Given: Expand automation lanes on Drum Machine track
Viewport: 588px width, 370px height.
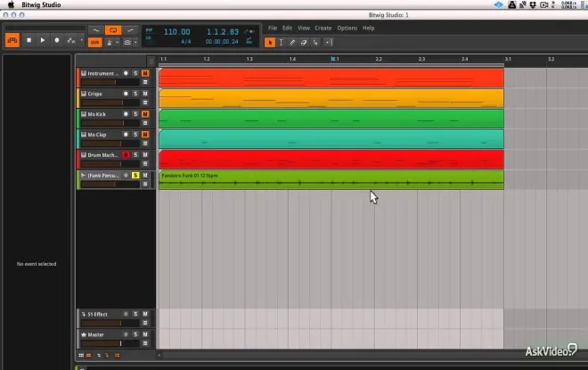Looking at the screenshot, I should (x=145, y=164).
